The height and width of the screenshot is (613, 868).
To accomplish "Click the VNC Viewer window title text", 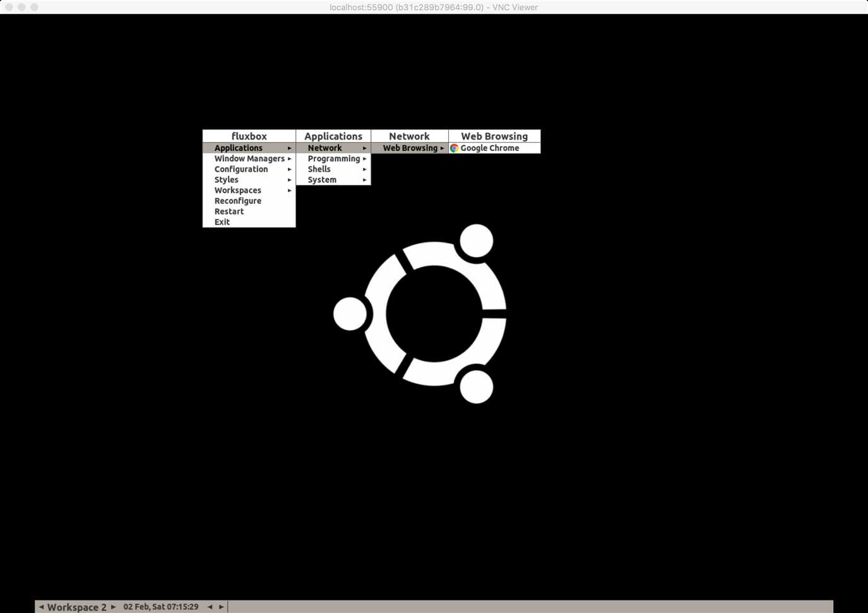I will coord(434,8).
